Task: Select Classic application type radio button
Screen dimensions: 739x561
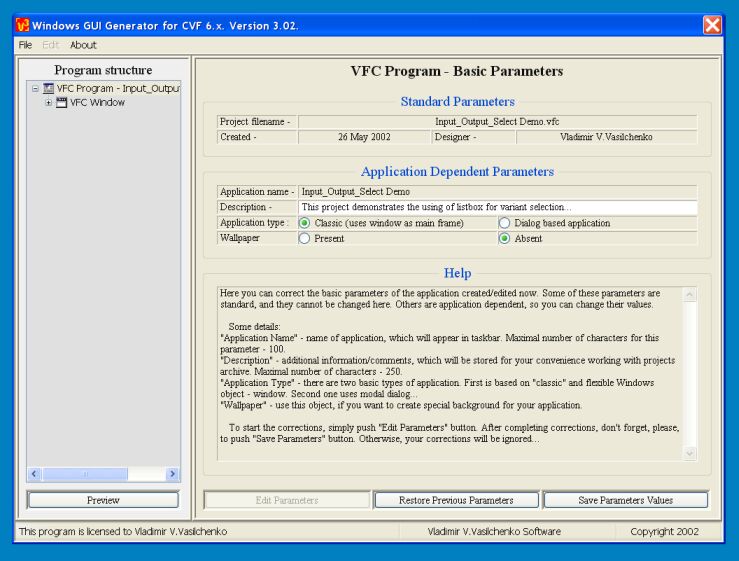Action: tap(304, 223)
